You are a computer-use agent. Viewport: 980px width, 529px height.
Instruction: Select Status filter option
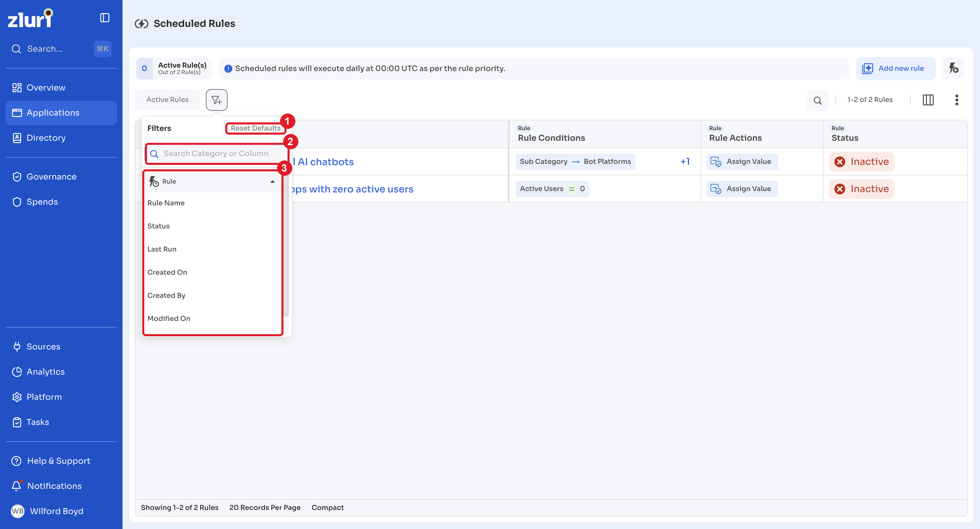[212, 226]
